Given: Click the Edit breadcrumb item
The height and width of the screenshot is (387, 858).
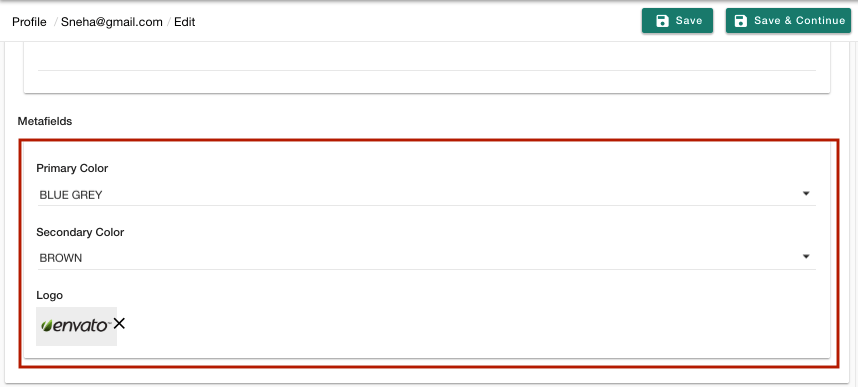Looking at the screenshot, I should [x=184, y=22].
